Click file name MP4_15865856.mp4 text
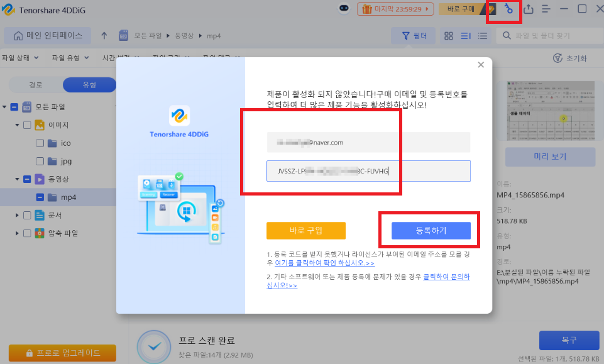Viewport: 604px width, 364px height. pos(530,196)
